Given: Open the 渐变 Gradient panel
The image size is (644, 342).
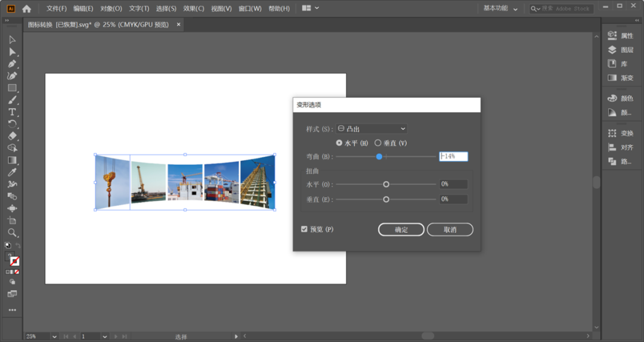Looking at the screenshot, I should (621, 77).
